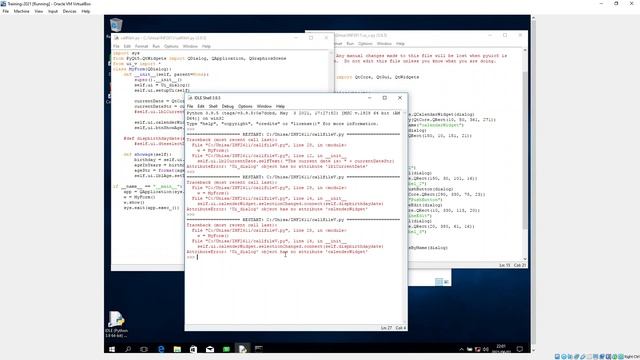Click VirtualBox audio status indicator
The height and width of the screenshot is (360, 640).
coord(570,357)
